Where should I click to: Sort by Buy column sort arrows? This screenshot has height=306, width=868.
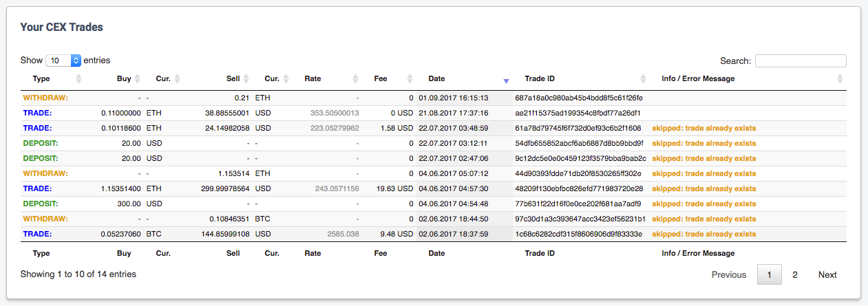pos(138,79)
